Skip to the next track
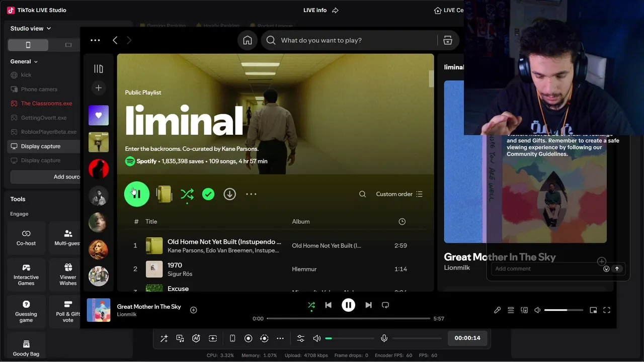Image resolution: width=644 pixels, height=362 pixels. (x=368, y=305)
